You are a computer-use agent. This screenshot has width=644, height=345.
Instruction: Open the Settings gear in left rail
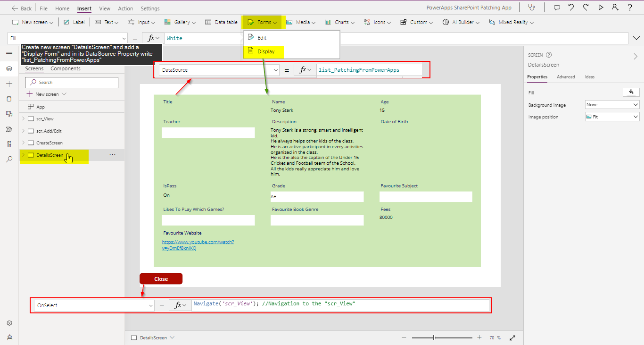(9, 323)
